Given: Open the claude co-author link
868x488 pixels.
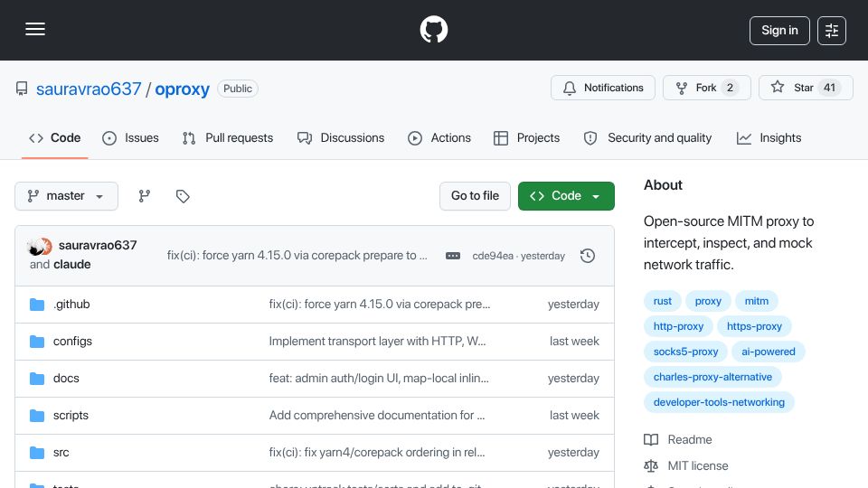Looking at the screenshot, I should (72, 265).
